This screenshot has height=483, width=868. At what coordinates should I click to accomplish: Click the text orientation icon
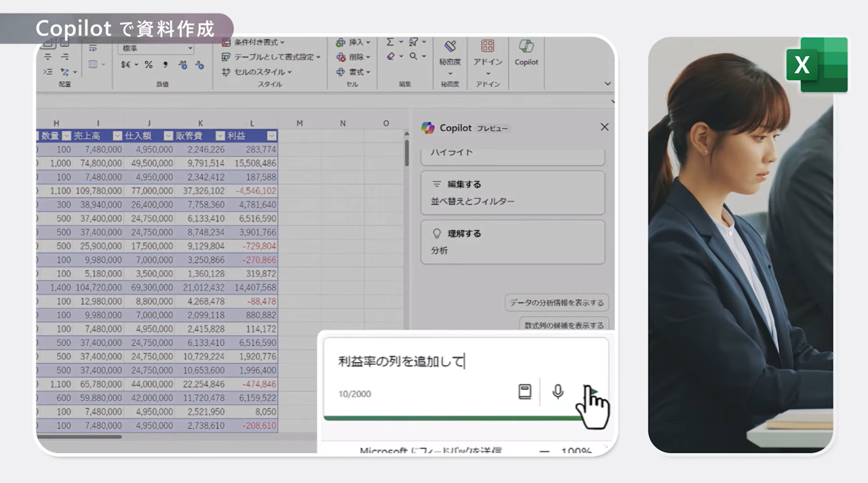click(65, 72)
